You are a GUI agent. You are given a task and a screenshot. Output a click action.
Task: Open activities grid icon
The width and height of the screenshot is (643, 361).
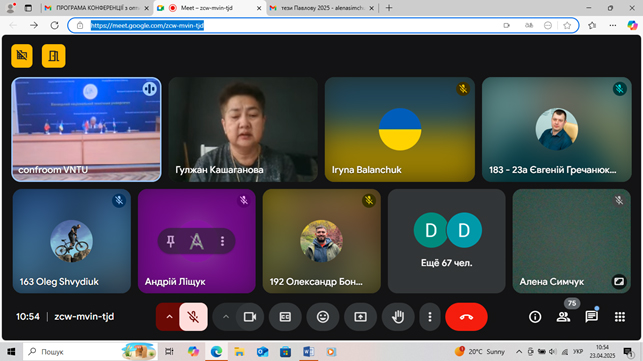point(620,317)
